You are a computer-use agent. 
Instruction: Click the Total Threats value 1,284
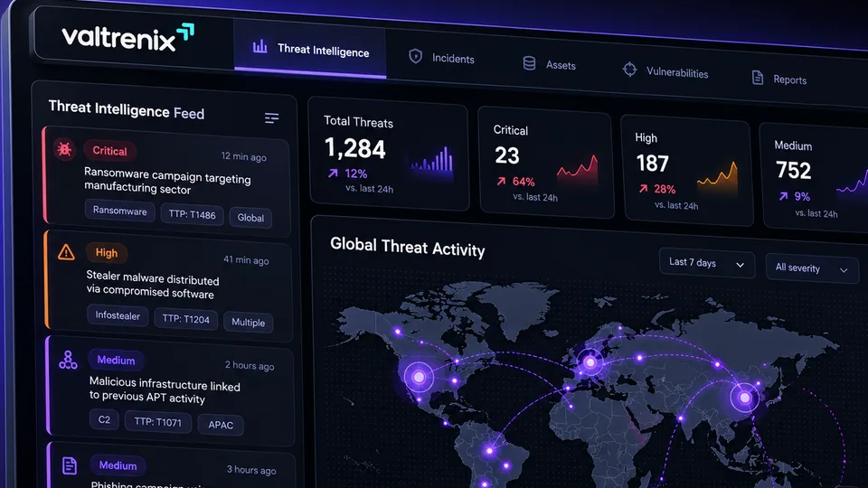[x=354, y=148]
